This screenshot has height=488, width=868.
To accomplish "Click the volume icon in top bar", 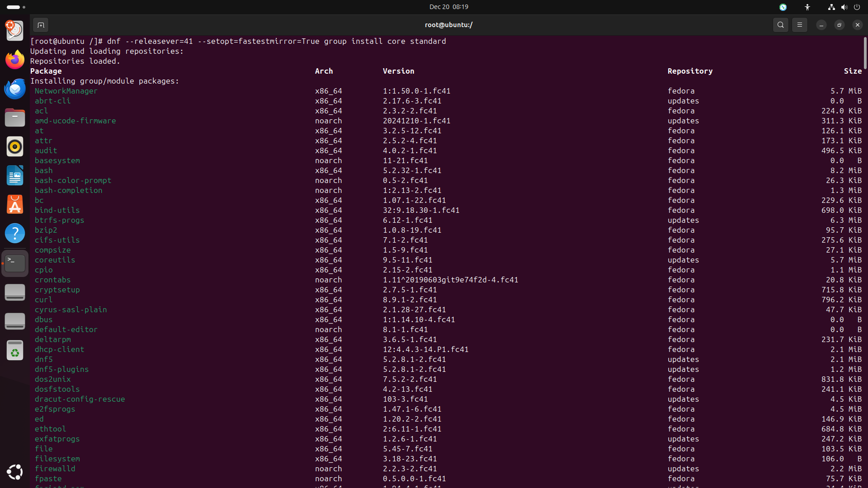I will (844, 7).
